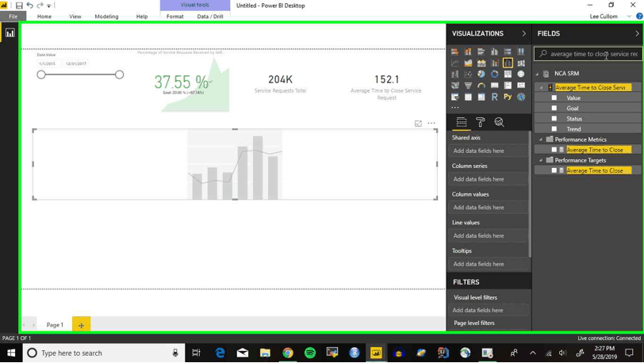This screenshot has width=644, height=363.
Task: Check the Value field checkbox
Action: [x=554, y=97]
